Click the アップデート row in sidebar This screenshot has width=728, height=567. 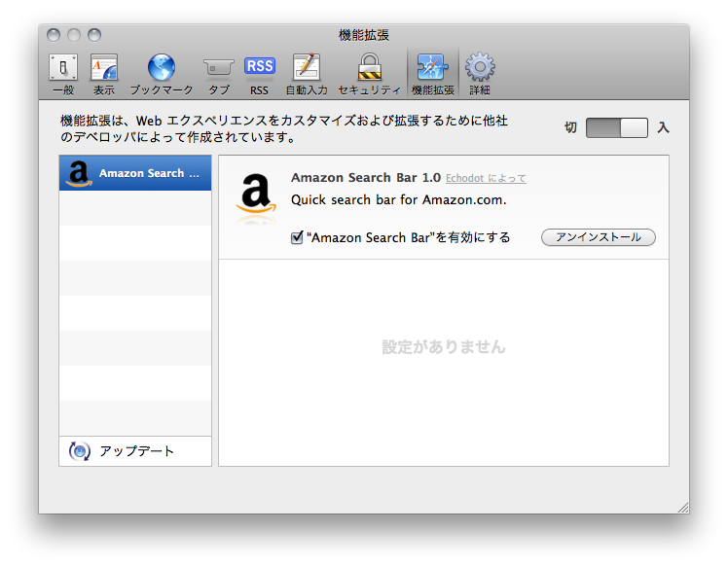point(135,451)
